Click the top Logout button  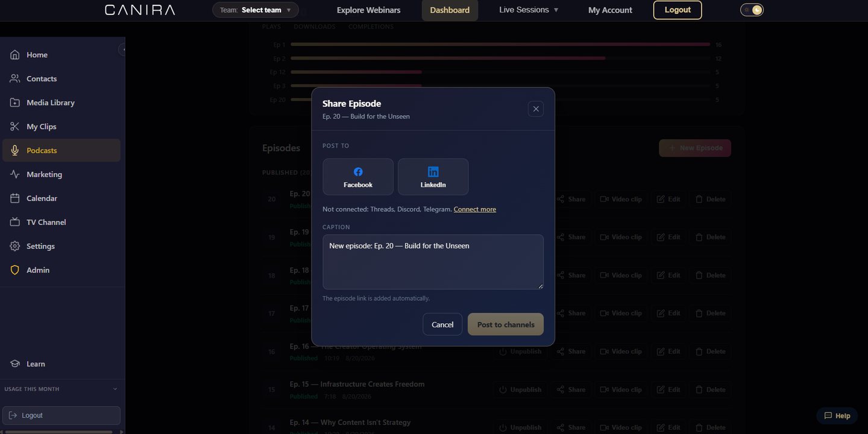[x=678, y=10]
